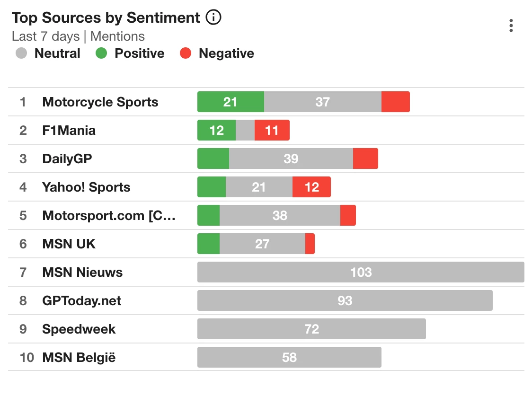532x405 pixels.
Task: Click the Yahoo! Sports source name
Action: click(x=86, y=187)
